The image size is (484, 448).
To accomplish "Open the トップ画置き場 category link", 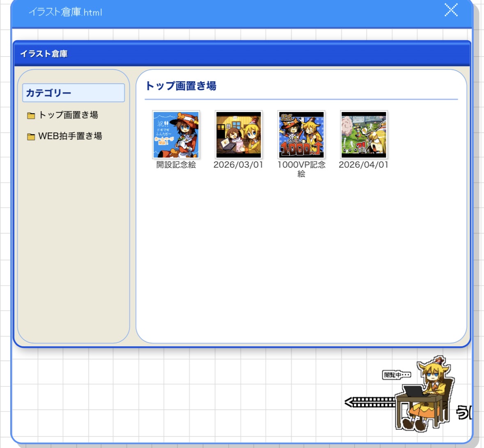I will click(x=68, y=115).
